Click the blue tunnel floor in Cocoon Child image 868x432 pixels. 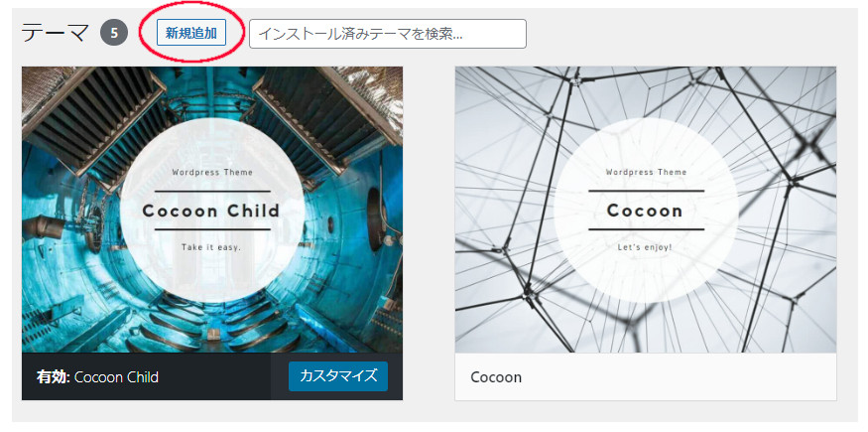click(210, 327)
